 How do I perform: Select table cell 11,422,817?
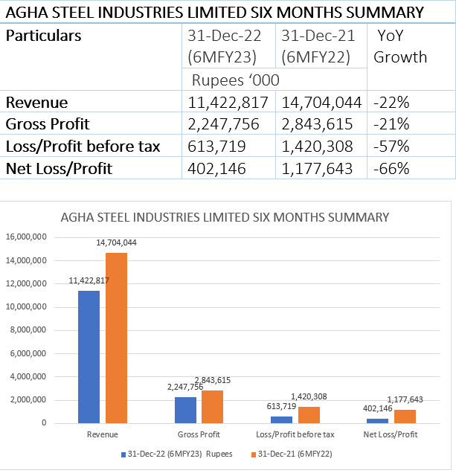(x=228, y=103)
